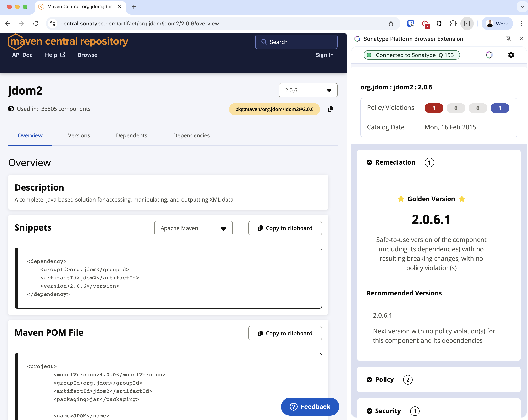Viewport: 528px width, 420px height.
Task: Open the Apache Maven snippet dropdown
Action: coord(193,228)
